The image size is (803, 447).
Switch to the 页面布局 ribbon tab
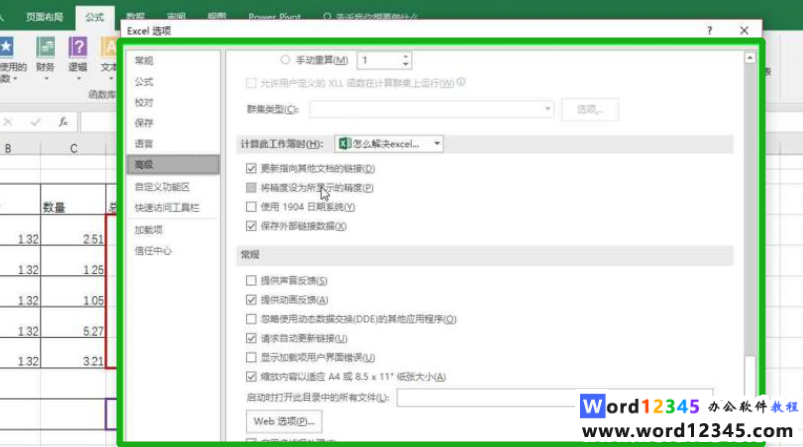pyautogui.click(x=45, y=17)
